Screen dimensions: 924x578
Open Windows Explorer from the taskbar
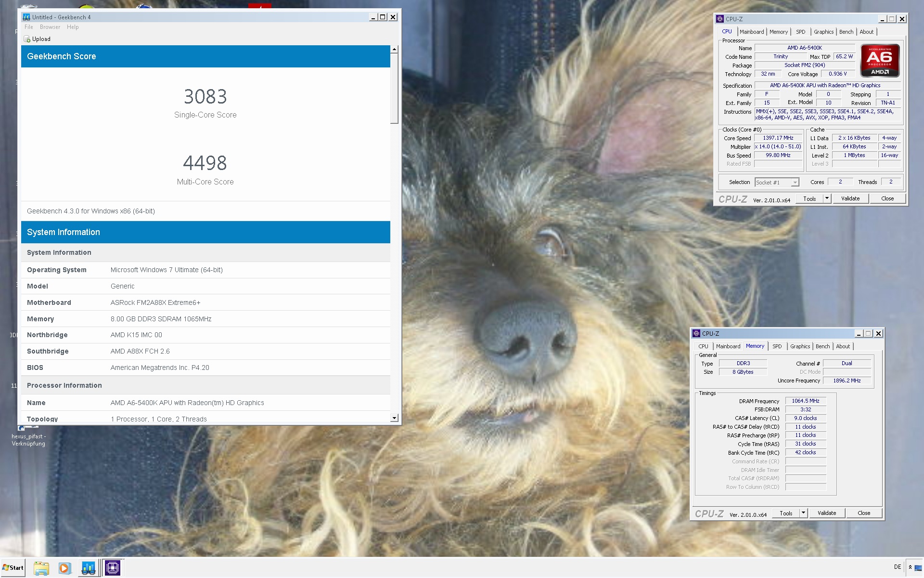pyautogui.click(x=41, y=568)
